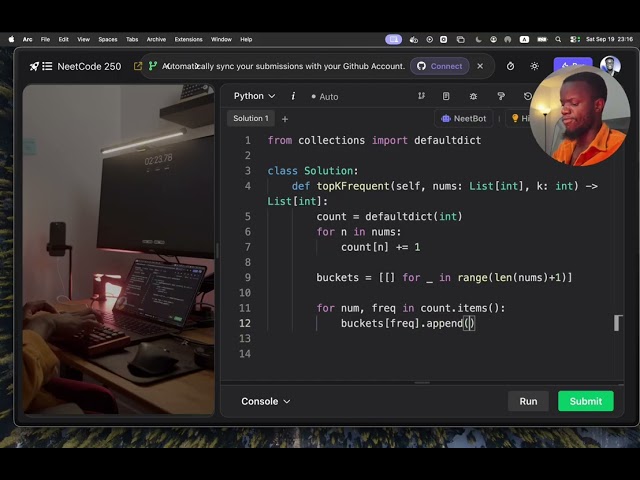The height and width of the screenshot is (480, 640).
Task: Open the Tabs menu
Action: (x=132, y=40)
